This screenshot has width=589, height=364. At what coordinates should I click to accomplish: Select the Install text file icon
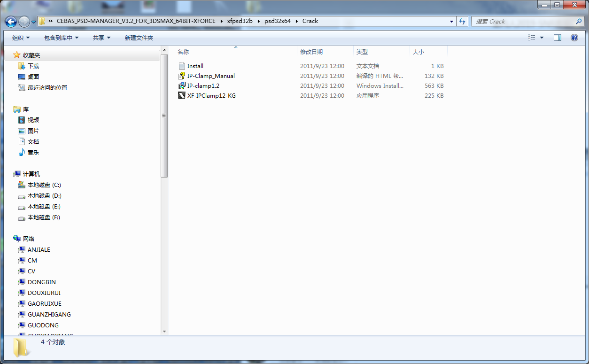[x=182, y=66]
